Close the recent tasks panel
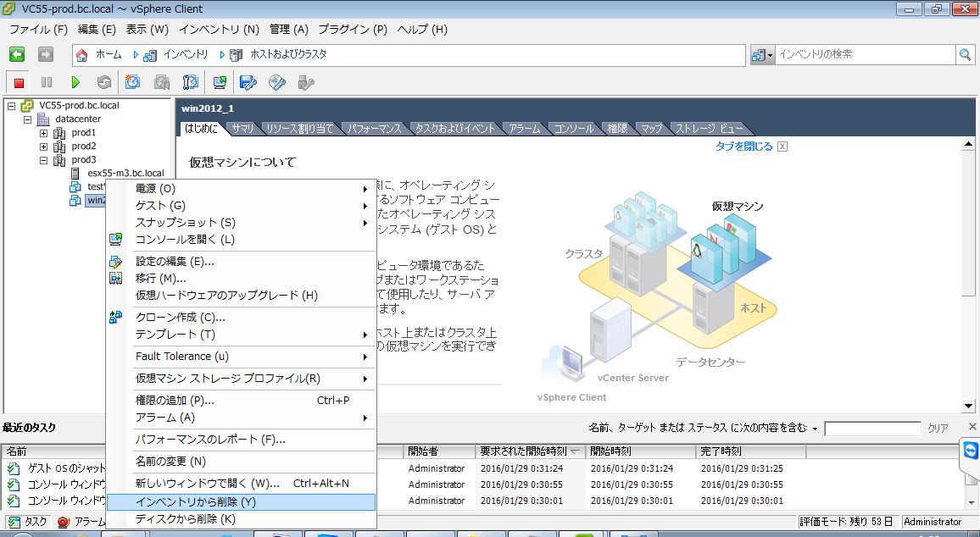 (x=972, y=427)
